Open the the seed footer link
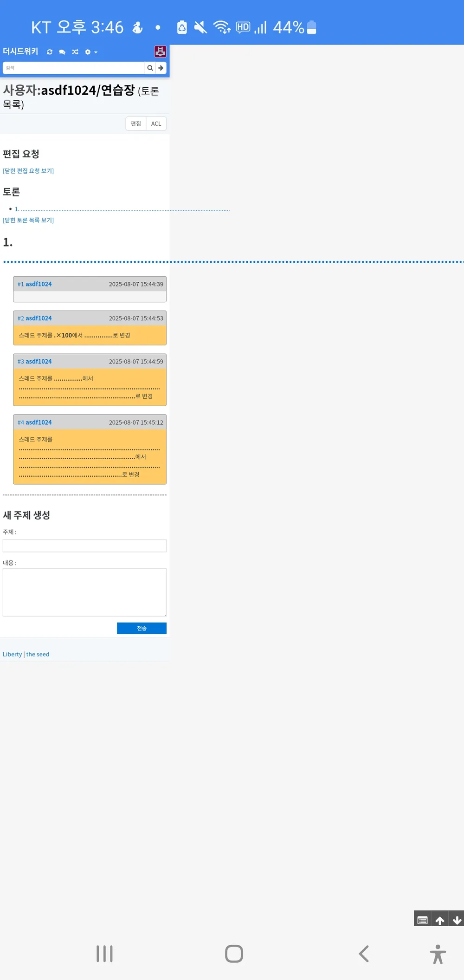The width and height of the screenshot is (464, 980). [x=38, y=654]
